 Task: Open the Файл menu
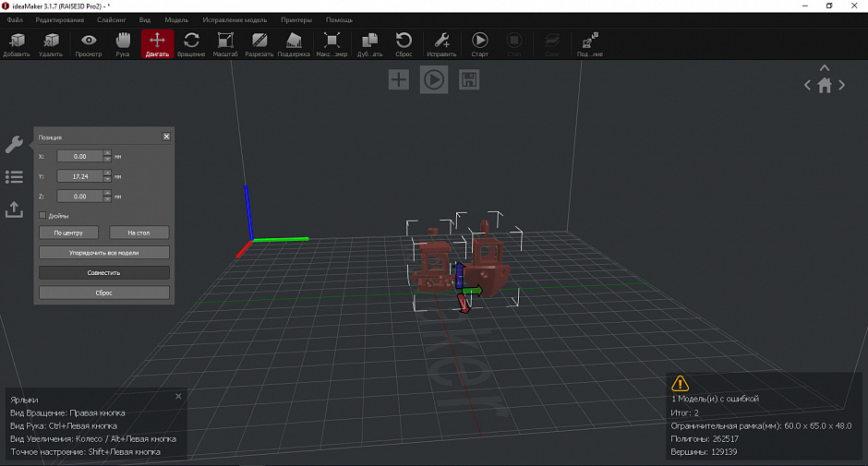pos(15,20)
